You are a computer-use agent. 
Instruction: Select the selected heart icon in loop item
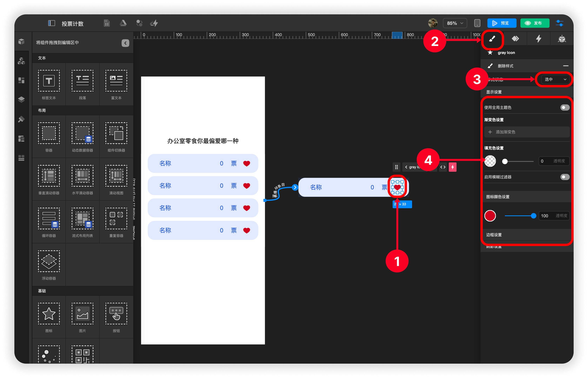[x=397, y=187]
